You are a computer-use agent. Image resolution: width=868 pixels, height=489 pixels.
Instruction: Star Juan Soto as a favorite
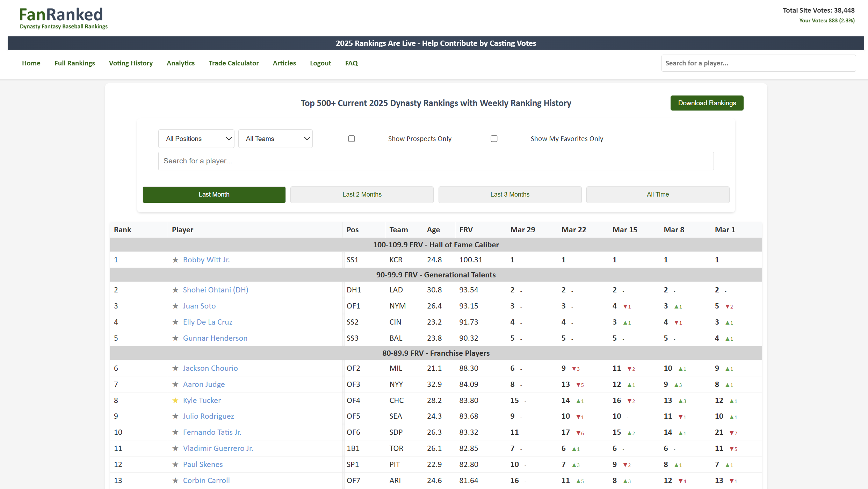click(175, 306)
